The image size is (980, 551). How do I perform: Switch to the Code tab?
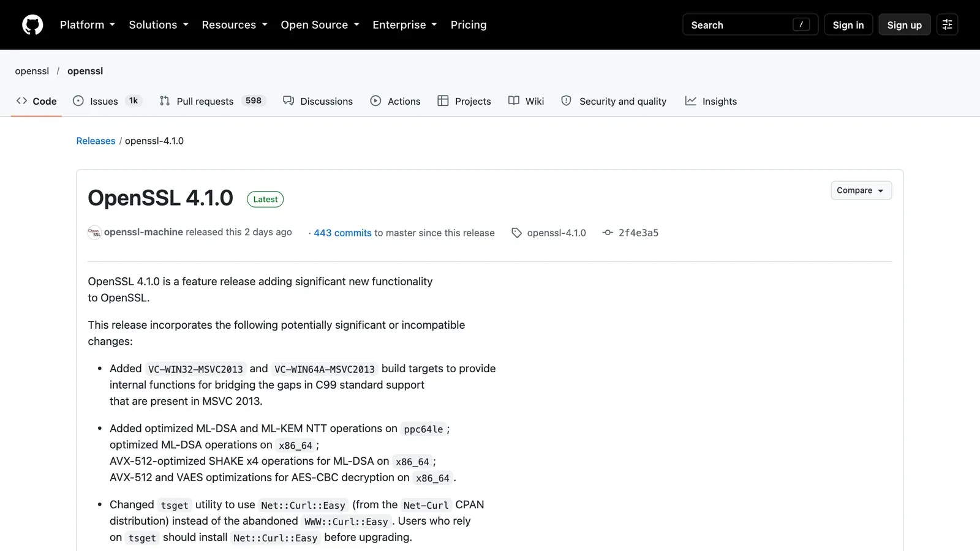tap(37, 101)
